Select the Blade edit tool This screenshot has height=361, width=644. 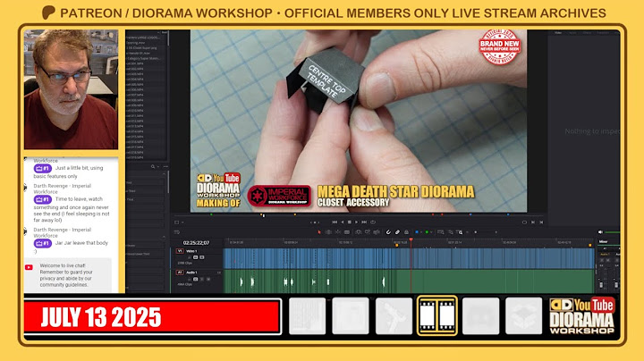coord(347,232)
